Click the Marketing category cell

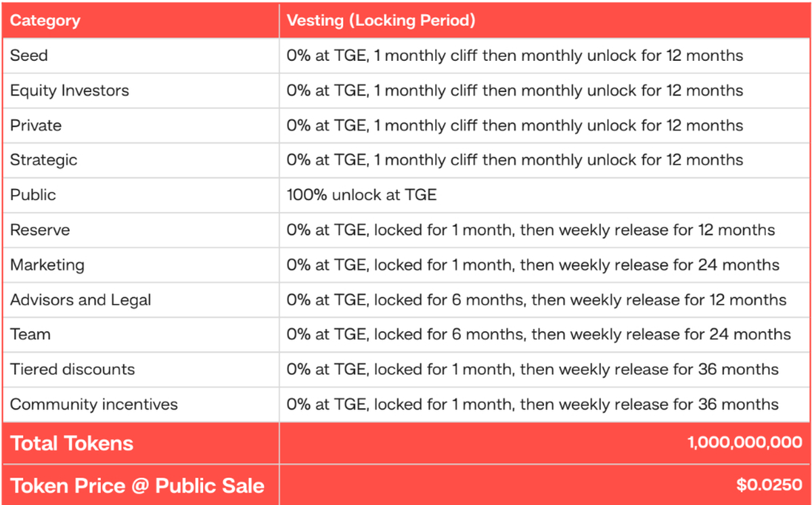(47, 265)
